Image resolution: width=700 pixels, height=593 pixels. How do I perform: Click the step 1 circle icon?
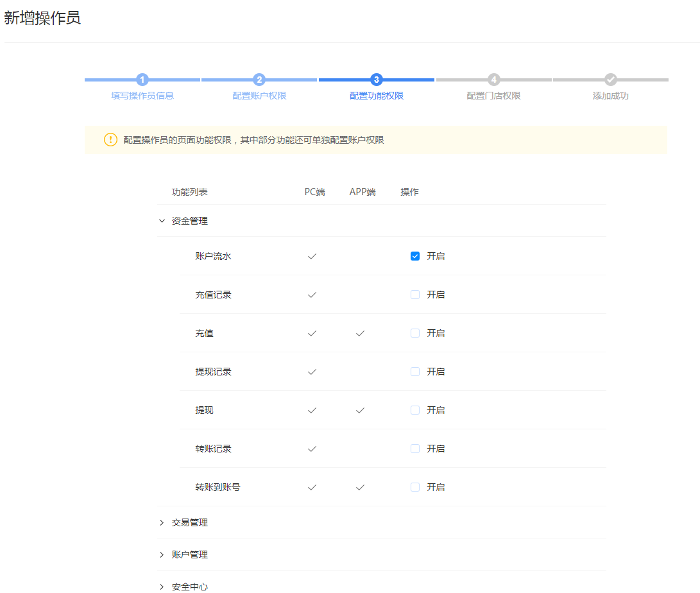coord(142,80)
